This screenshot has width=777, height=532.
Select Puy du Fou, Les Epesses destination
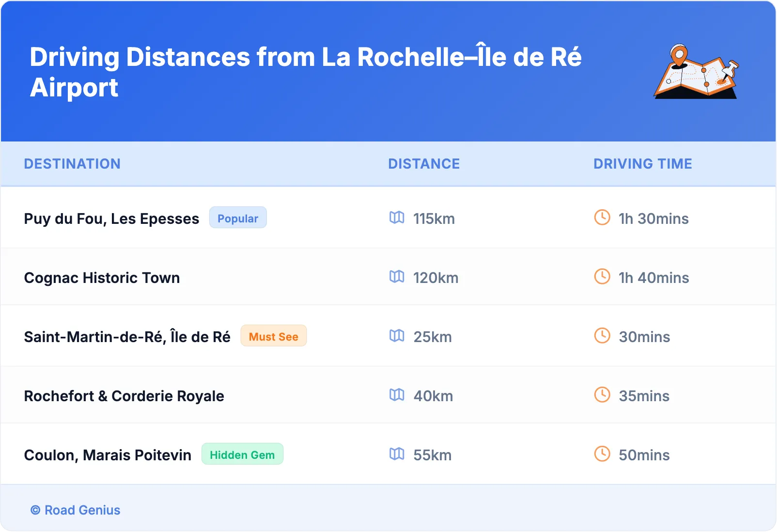(111, 219)
